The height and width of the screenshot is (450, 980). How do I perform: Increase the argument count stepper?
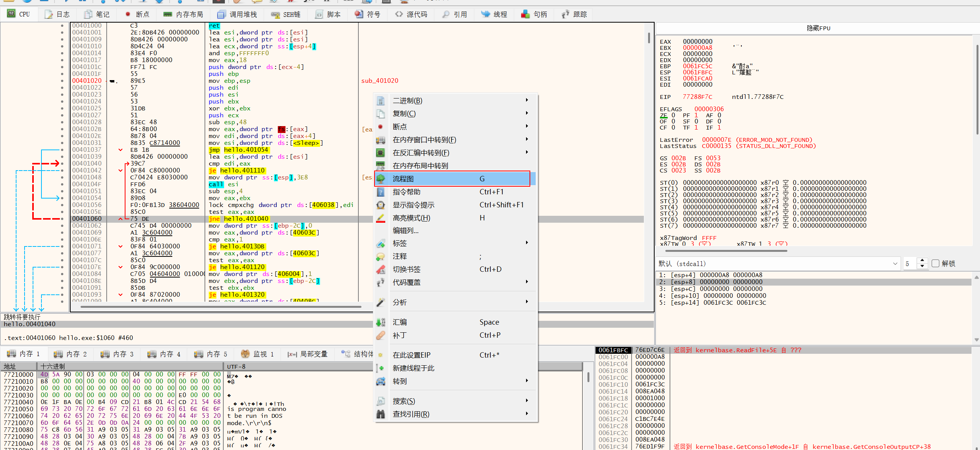922,260
